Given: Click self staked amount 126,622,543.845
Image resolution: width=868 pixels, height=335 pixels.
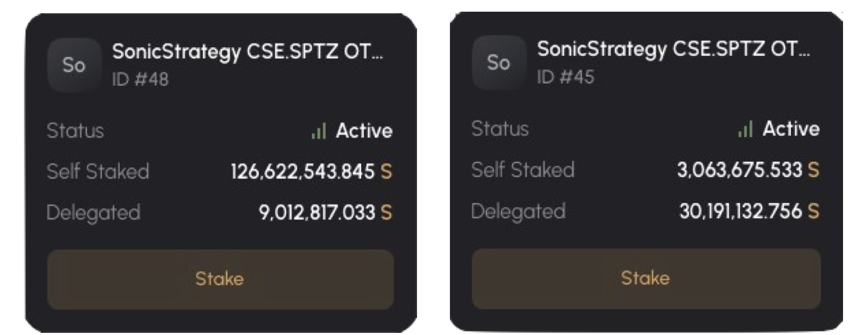Looking at the screenshot, I should [303, 172].
